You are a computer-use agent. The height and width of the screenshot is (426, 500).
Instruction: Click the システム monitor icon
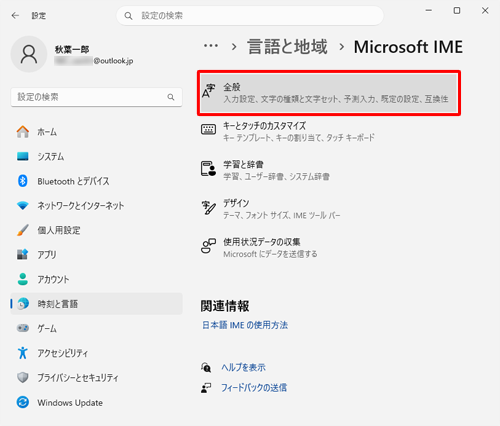click(x=23, y=156)
